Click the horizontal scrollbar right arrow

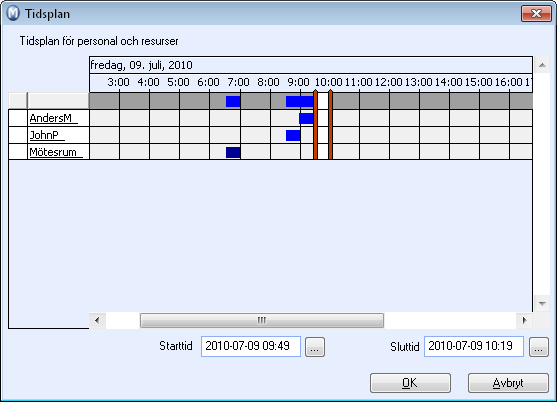click(x=524, y=320)
